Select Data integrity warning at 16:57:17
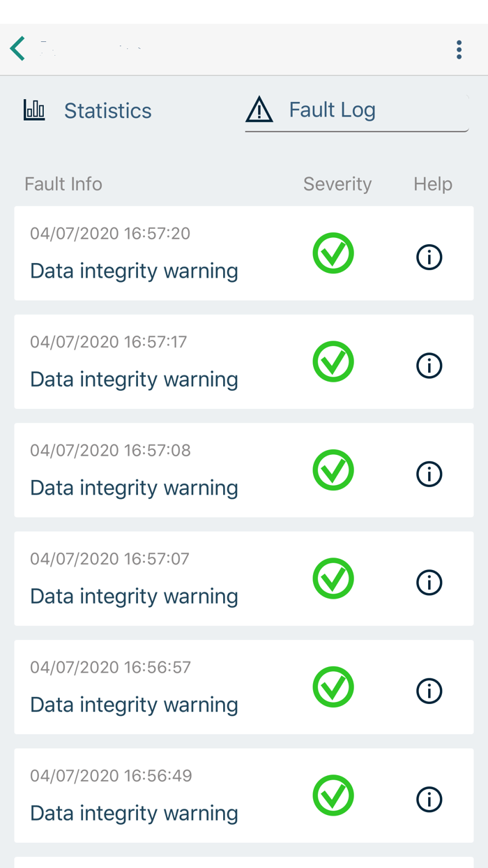488x868 pixels. tap(134, 379)
